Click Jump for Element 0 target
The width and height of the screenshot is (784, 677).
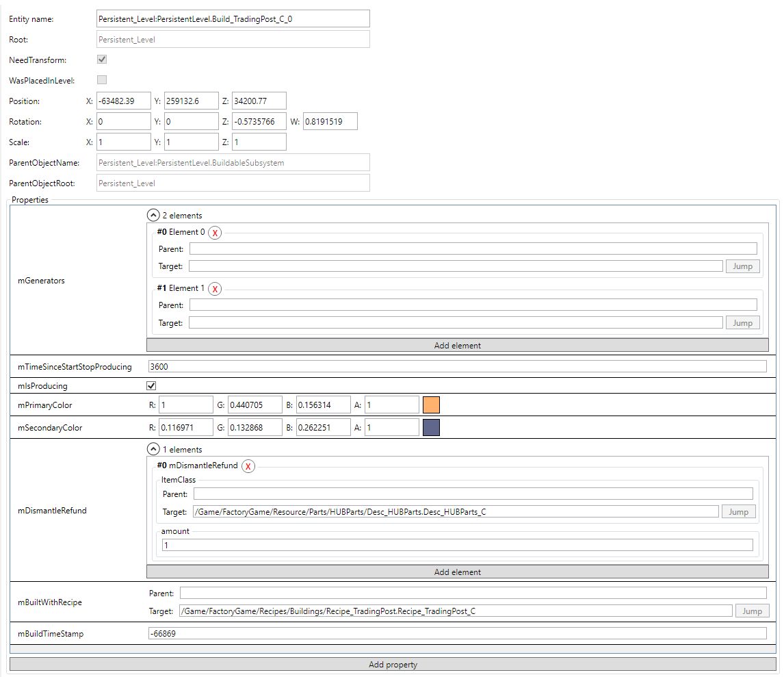click(742, 266)
